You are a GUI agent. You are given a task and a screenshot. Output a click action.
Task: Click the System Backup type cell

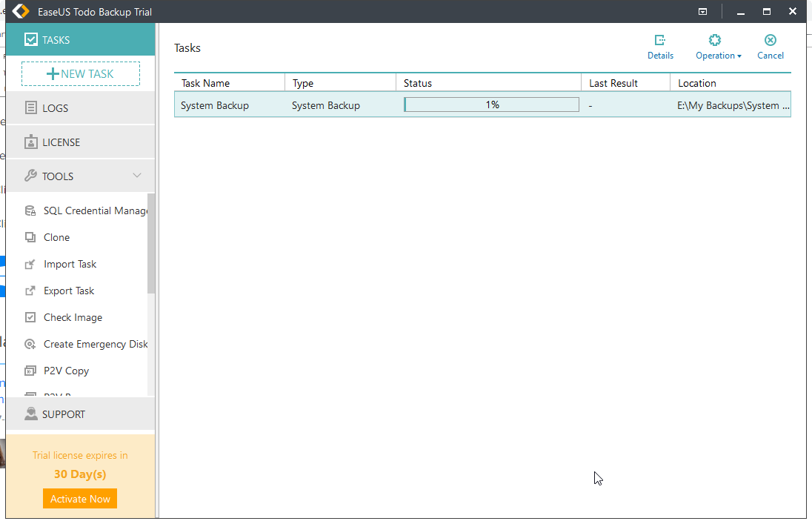click(326, 105)
